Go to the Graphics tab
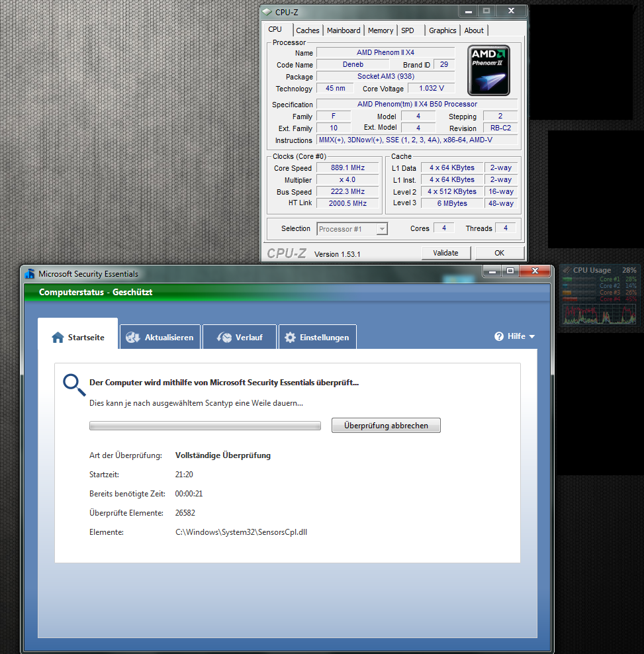 [x=442, y=30]
